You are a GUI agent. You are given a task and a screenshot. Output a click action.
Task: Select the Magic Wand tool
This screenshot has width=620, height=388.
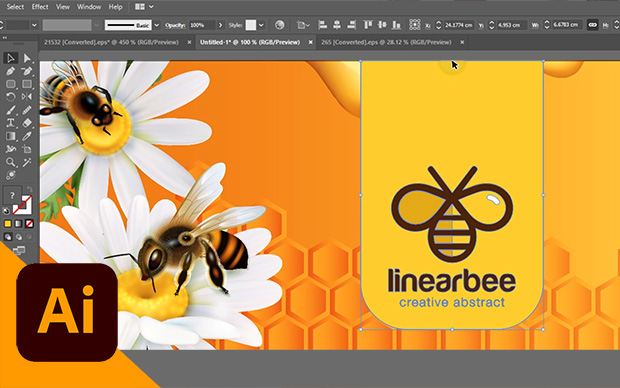click(27, 162)
